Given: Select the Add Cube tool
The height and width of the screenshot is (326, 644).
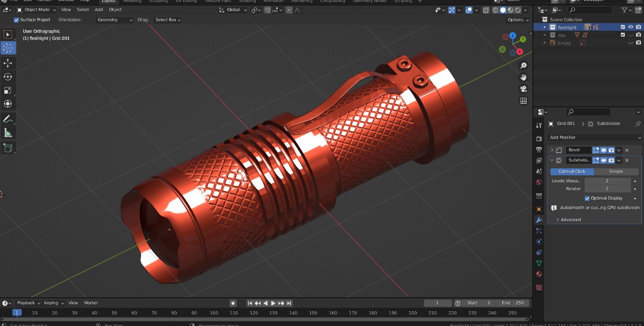Looking at the screenshot, I should coord(8,148).
